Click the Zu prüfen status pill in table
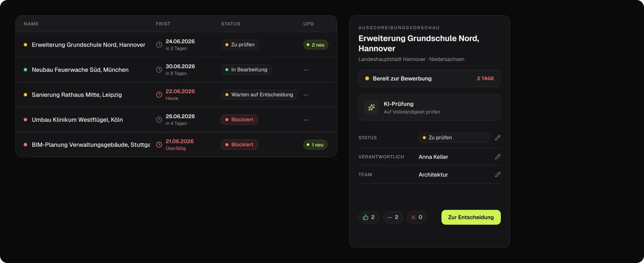This screenshot has width=644, height=263. click(240, 45)
